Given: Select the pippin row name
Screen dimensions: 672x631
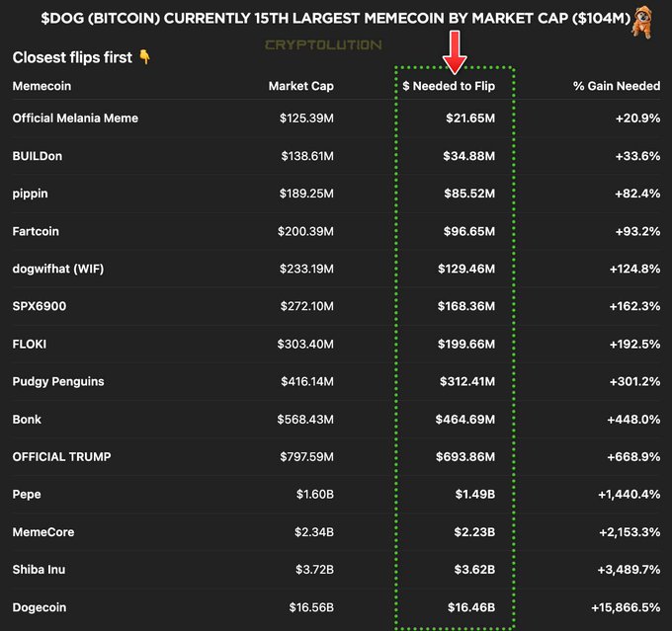Looking at the screenshot, I should pyautogui.click(x=30, y=194).
